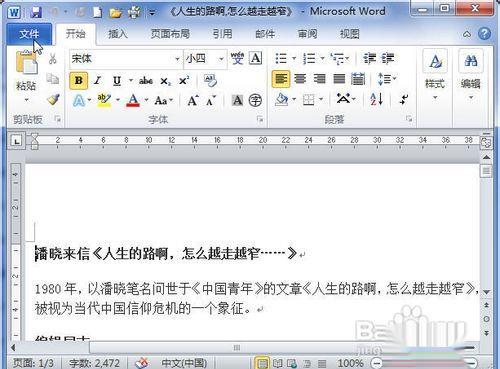Click the Multilevel List icon
The height and width of the screenshot is (369, 500).
click(337, 59)
